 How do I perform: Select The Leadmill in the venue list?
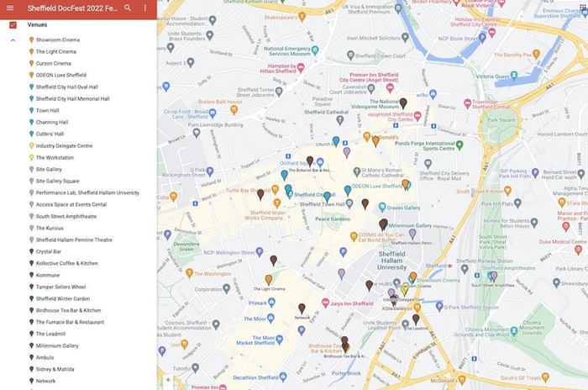click(50, 334)
